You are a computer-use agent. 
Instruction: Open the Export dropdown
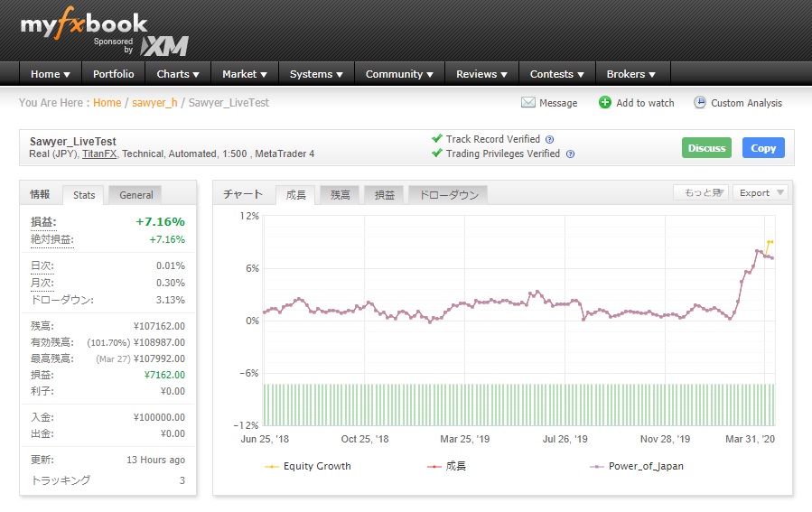(761, 192)
